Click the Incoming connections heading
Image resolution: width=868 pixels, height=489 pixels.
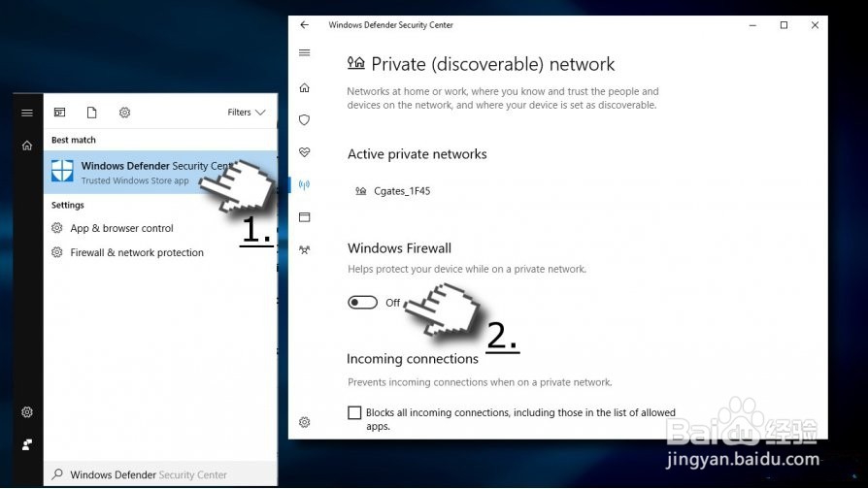pos(413,359)
